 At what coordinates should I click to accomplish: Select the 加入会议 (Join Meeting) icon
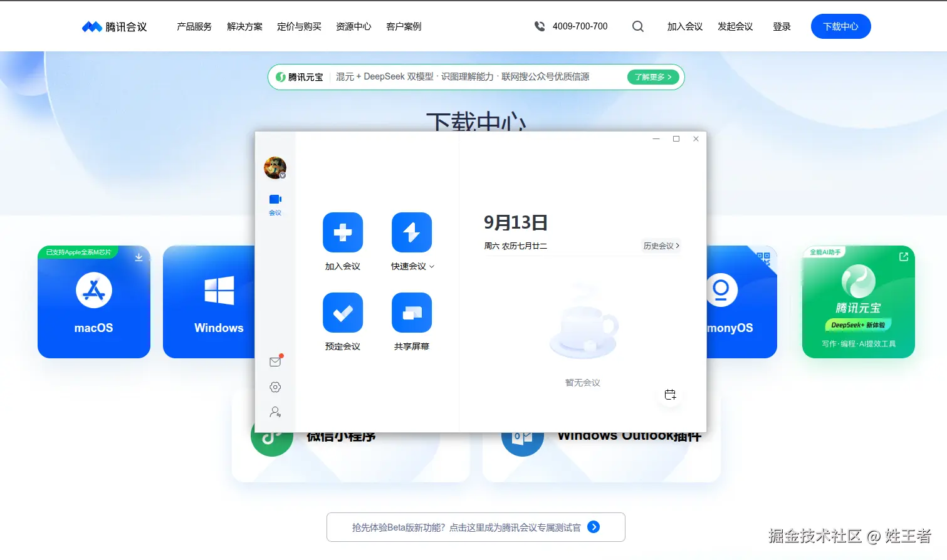pos(342,232)
